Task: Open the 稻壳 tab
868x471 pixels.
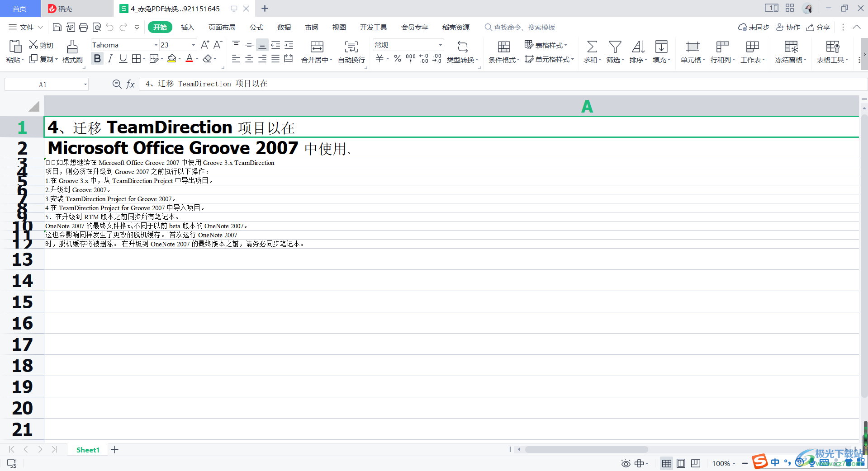Action: click(77, 9)
